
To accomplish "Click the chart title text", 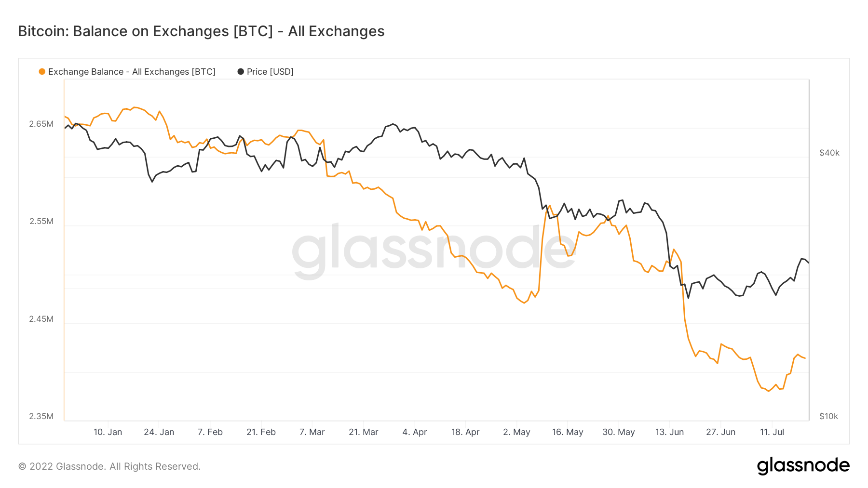I will click(x=201, y=31).
